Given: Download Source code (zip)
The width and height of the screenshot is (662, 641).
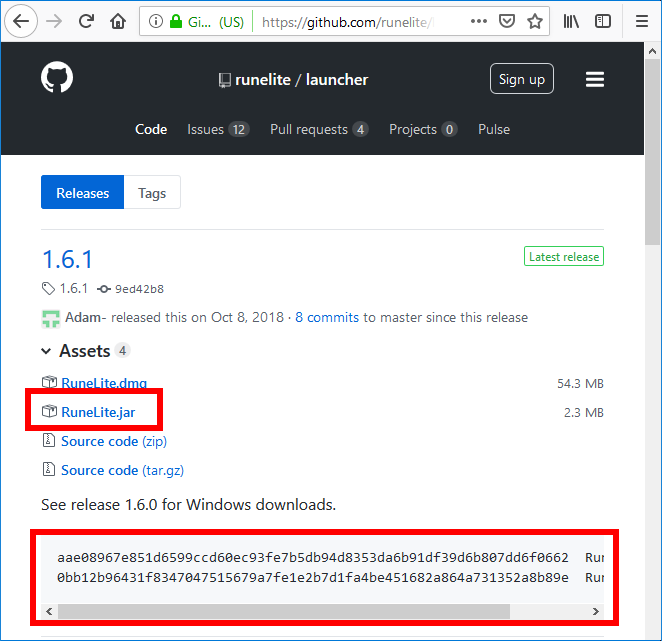Looking at the screenshot, I should coord(114,441).
